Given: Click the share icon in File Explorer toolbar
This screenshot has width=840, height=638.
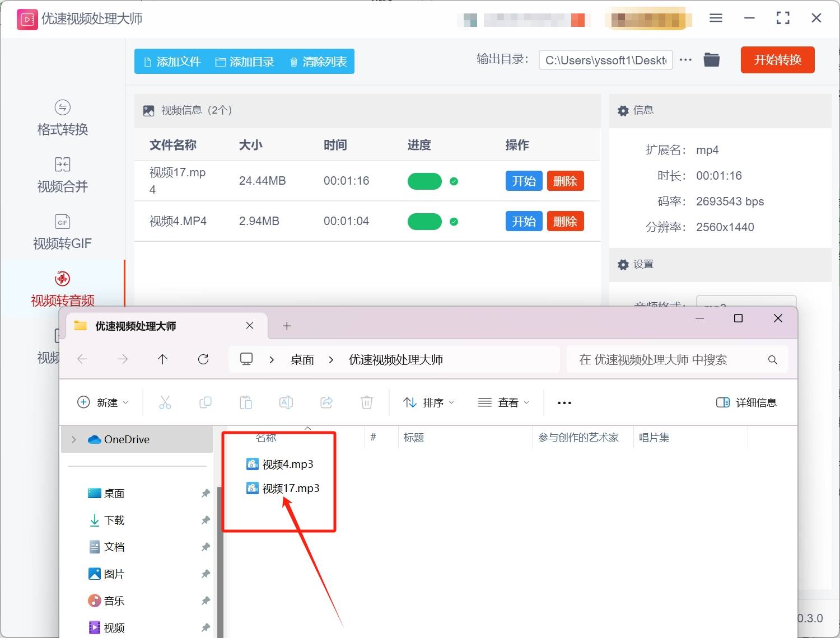Looking at the screenshot, I should 326,402.
